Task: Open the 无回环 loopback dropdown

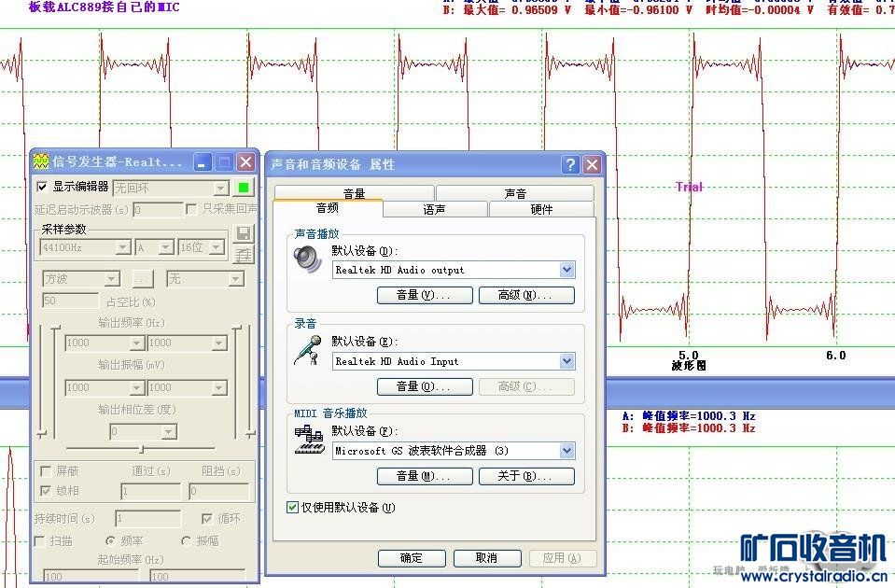Action: 220,189
